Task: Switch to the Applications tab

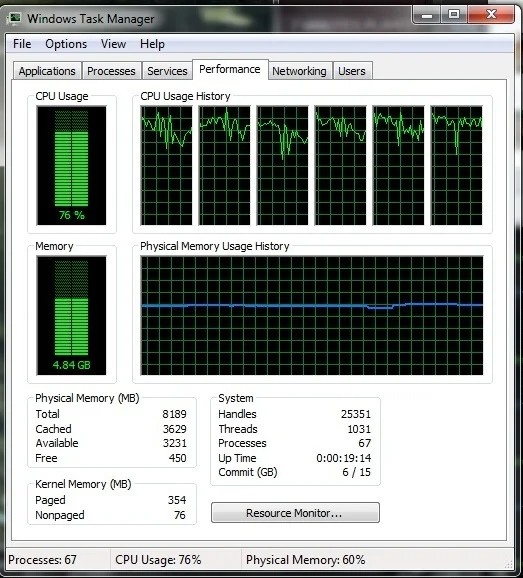Action: pos(47,71)
